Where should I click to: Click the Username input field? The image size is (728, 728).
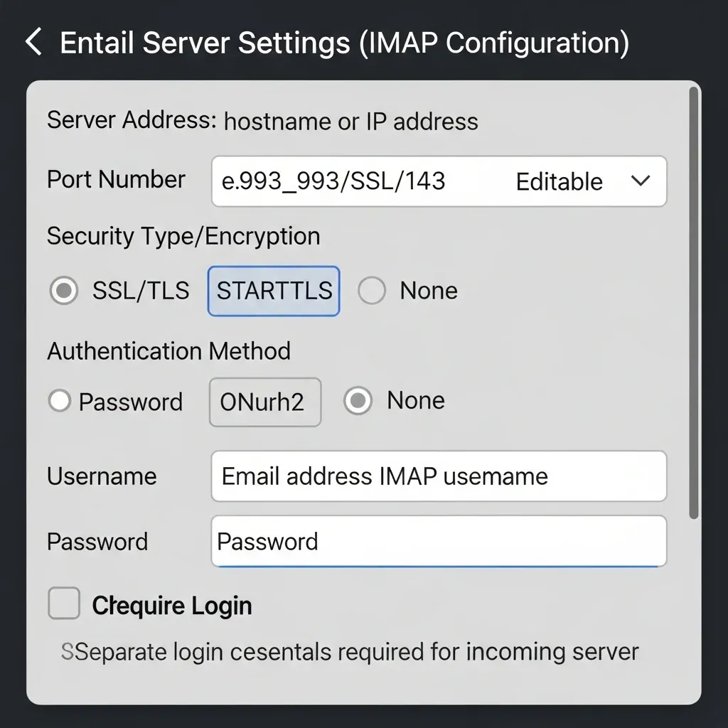[x=438, y=476]
